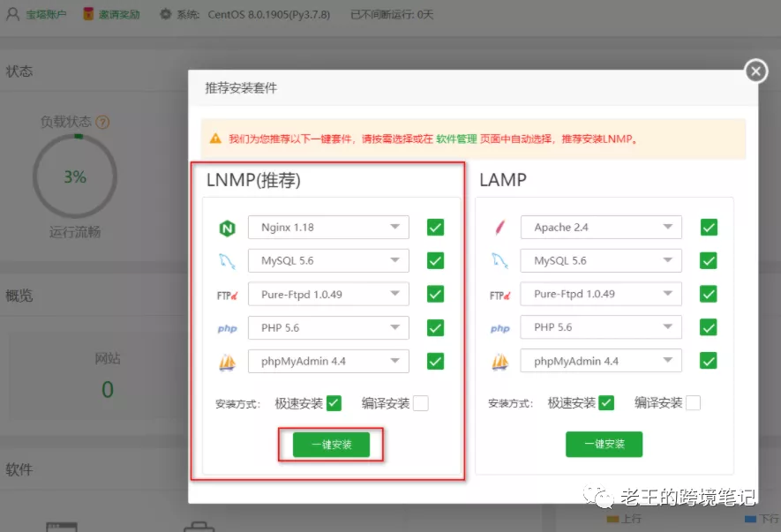Enable 编译安装 checkbox under LNMP
Viewport: 781px width, 532px height.
[420, 403]
